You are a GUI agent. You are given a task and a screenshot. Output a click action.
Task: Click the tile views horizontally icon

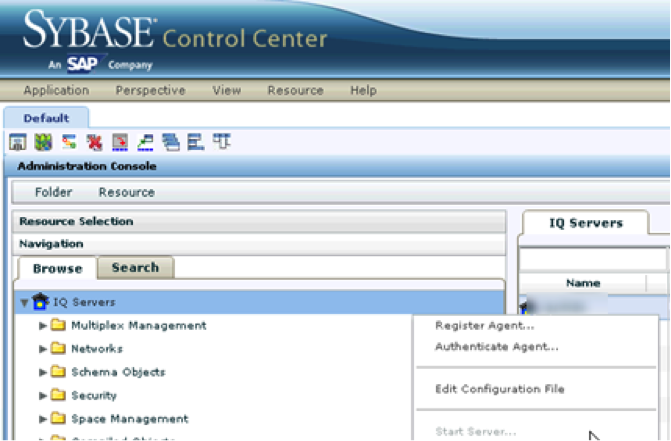tap(222, 142)
